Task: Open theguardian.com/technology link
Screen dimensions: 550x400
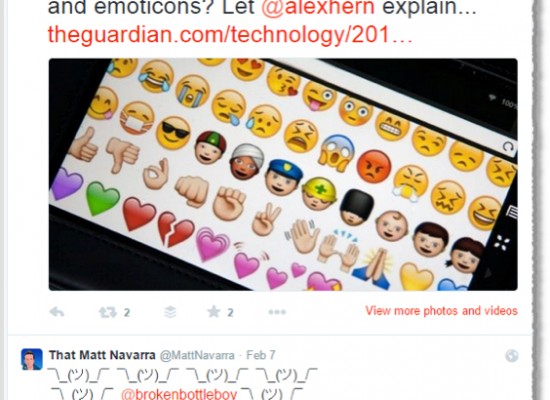Action: 230,35
